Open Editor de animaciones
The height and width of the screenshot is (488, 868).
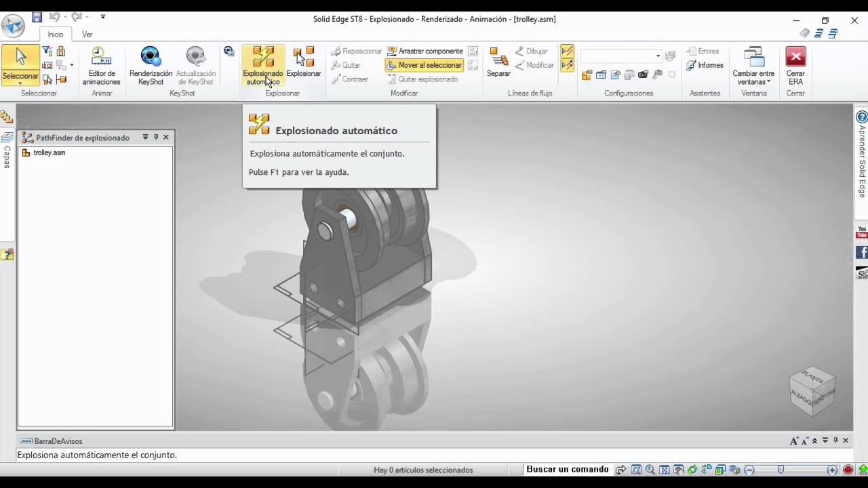pos(102,66)
